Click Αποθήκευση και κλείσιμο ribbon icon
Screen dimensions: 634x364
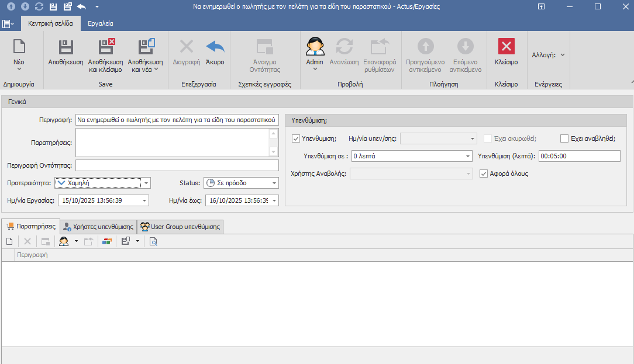105,47
